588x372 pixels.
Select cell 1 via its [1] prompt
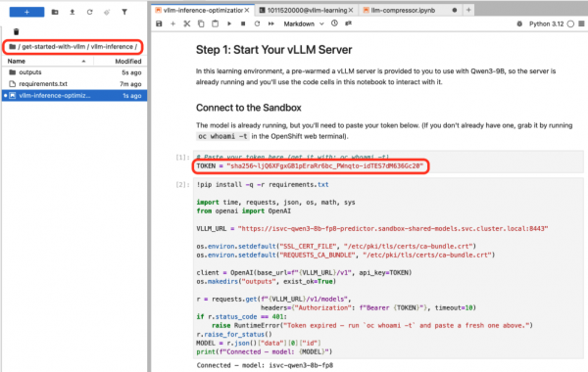pyautogui.click(x=182, y=157)
